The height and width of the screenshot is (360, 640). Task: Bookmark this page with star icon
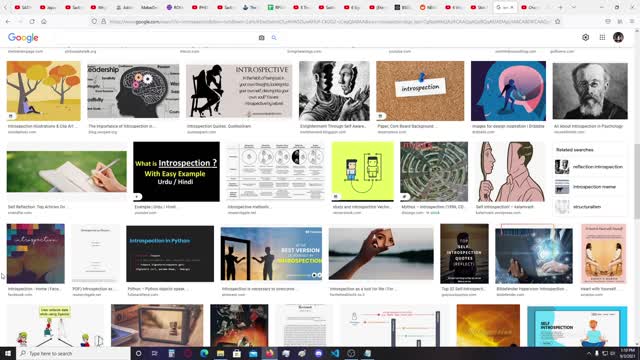(558, 21)
